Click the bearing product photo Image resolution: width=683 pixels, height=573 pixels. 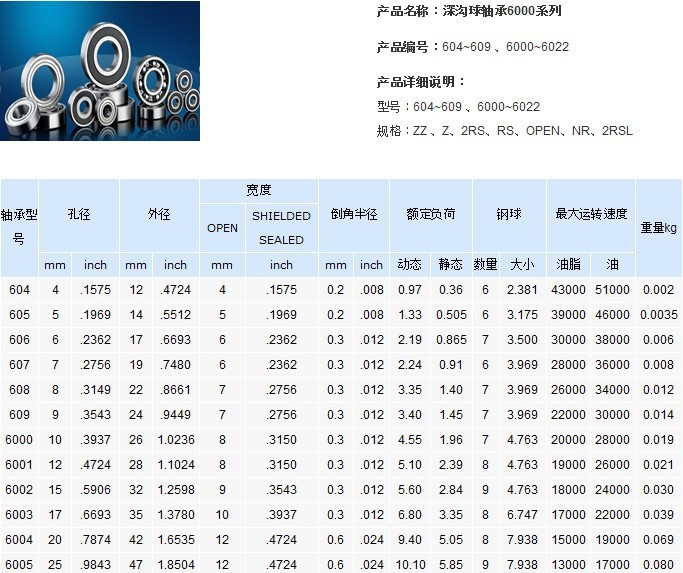100,71
